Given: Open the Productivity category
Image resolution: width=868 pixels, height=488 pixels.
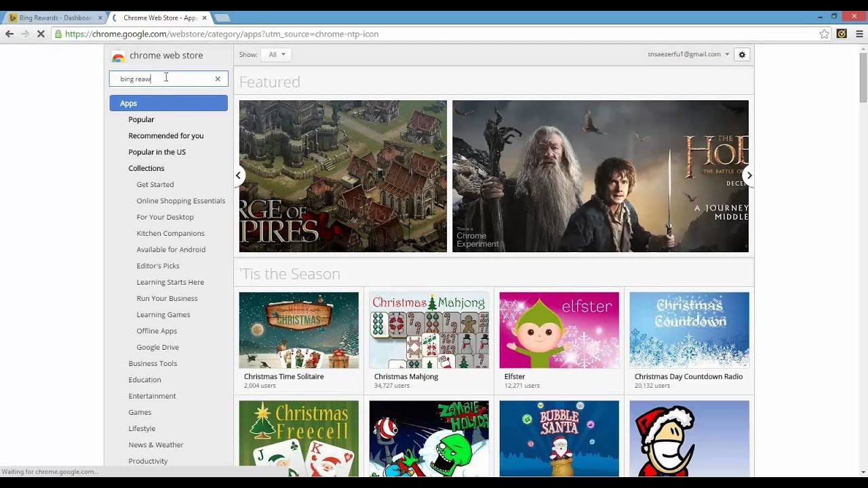Looking at the screenshot, I should (148, 461).
